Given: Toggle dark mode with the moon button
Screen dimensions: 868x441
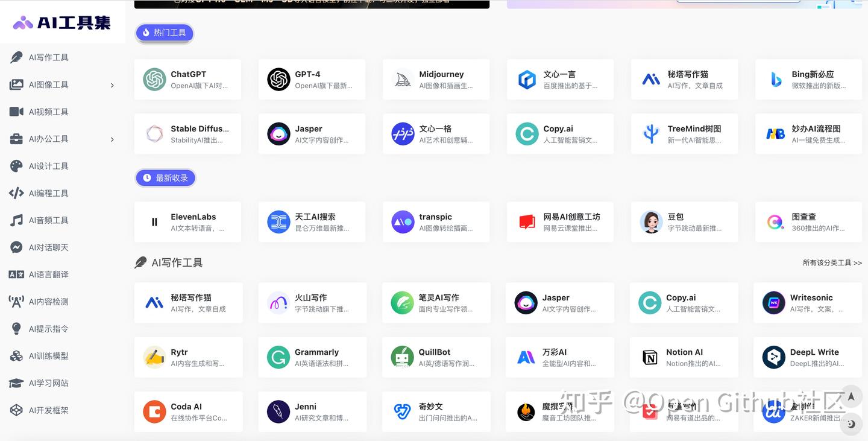Looking at the screenshot, I should click(x=851, y=424).
